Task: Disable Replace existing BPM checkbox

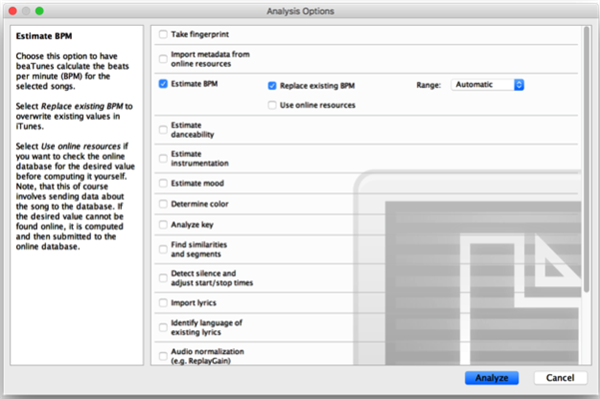Action: [x=272, y=86]
